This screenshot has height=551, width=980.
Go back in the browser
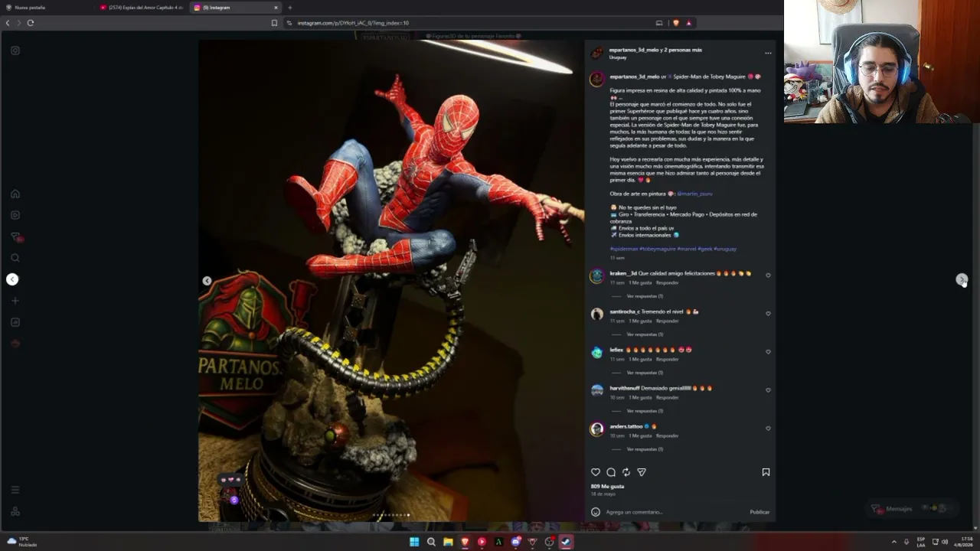coord(8,23)
